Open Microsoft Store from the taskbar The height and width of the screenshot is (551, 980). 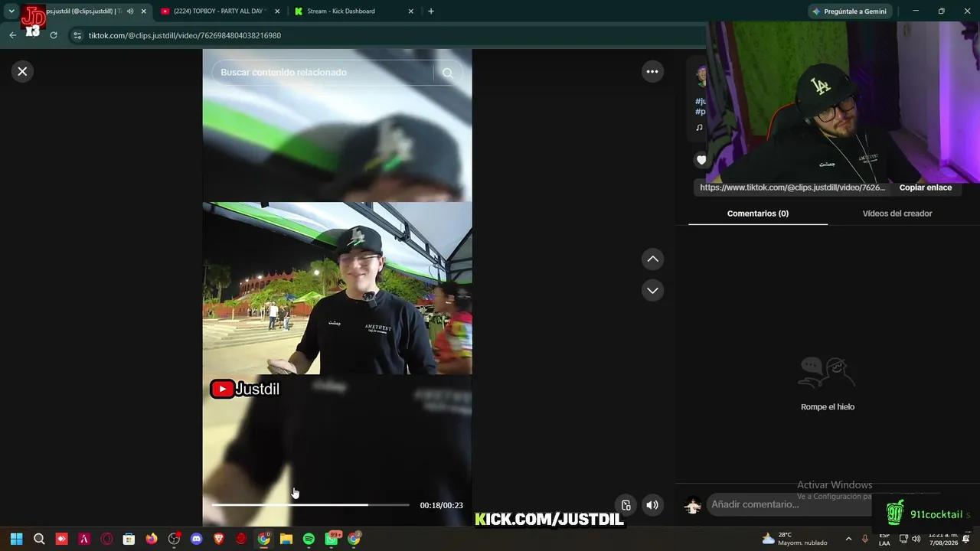point(129,539)
